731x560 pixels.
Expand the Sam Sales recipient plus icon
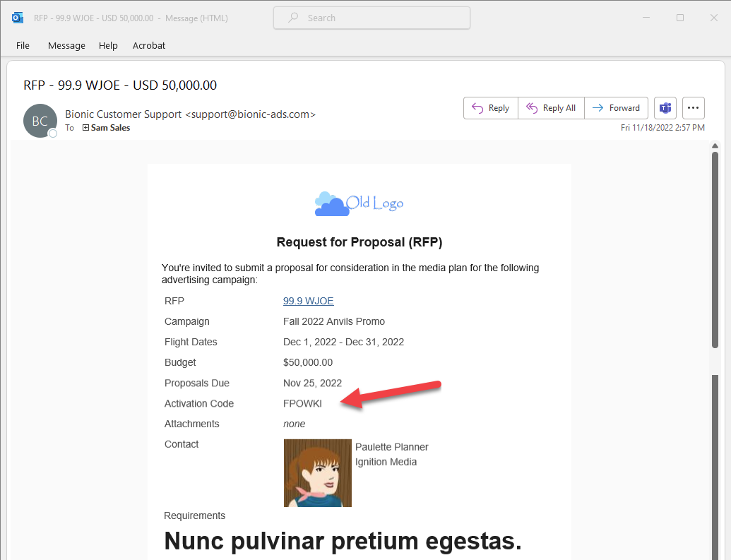pyautogui.click(x=85, y=128)
